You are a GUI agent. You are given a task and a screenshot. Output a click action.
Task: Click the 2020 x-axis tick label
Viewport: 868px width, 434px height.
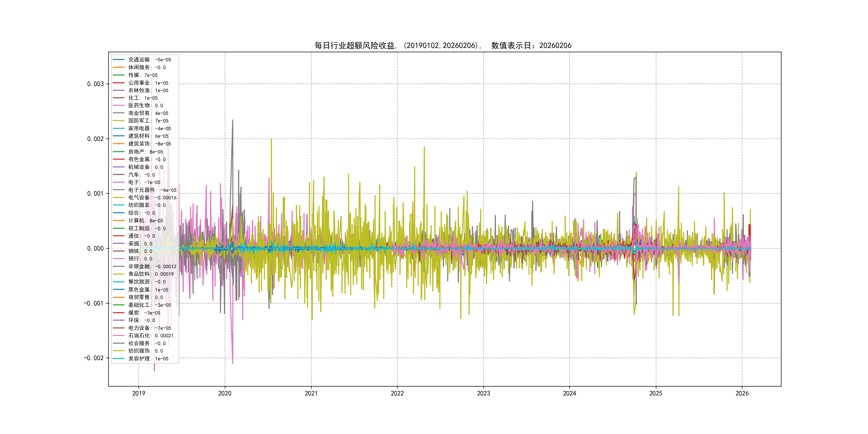(225, 393)
